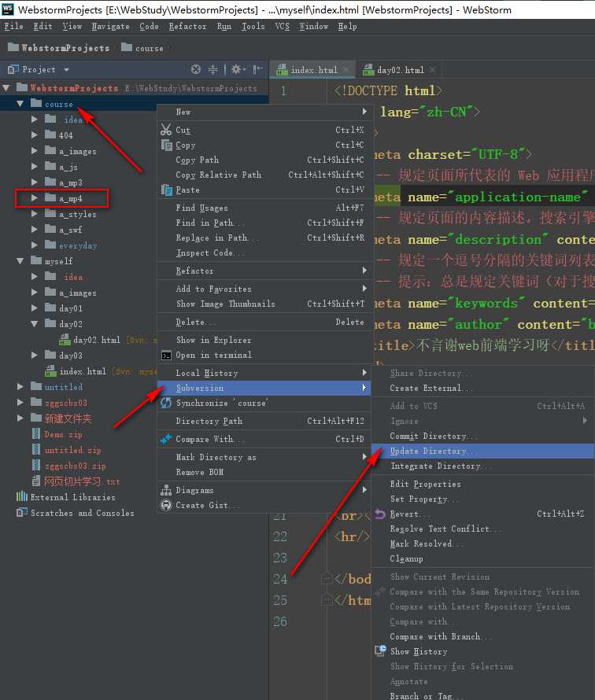The height and width of the screenshot is (700, 595).
Task: Open the Refactor submenu
Action: click(265, 271)
